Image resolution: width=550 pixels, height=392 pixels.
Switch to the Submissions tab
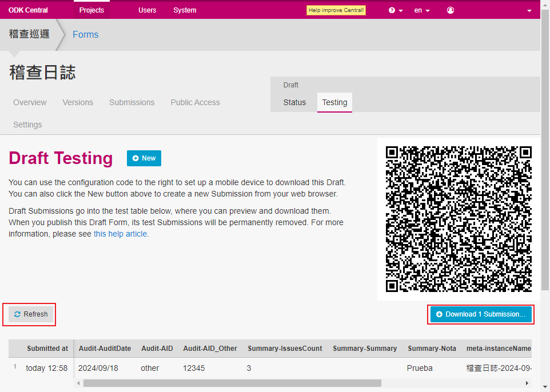click(132, 102)
